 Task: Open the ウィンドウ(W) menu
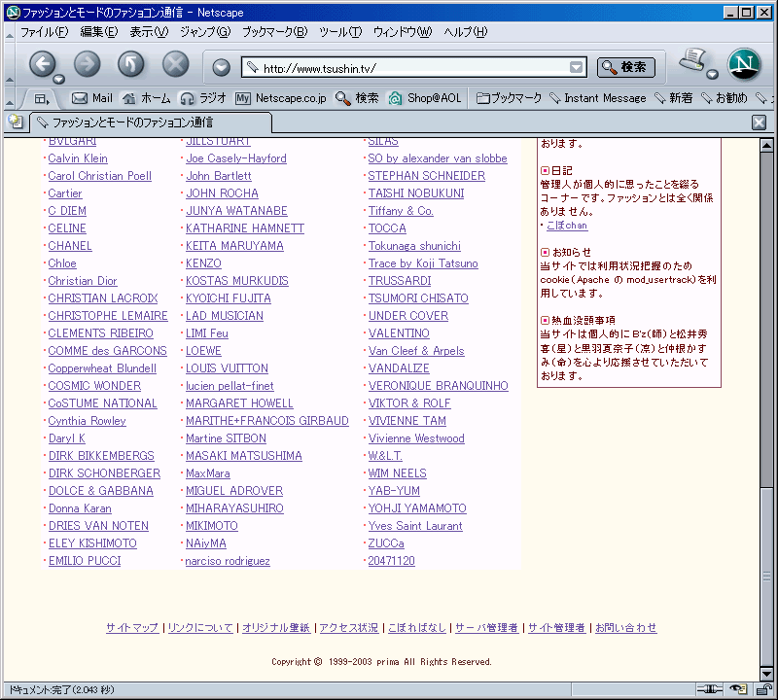pyautogui.click(x=403, y=32)
